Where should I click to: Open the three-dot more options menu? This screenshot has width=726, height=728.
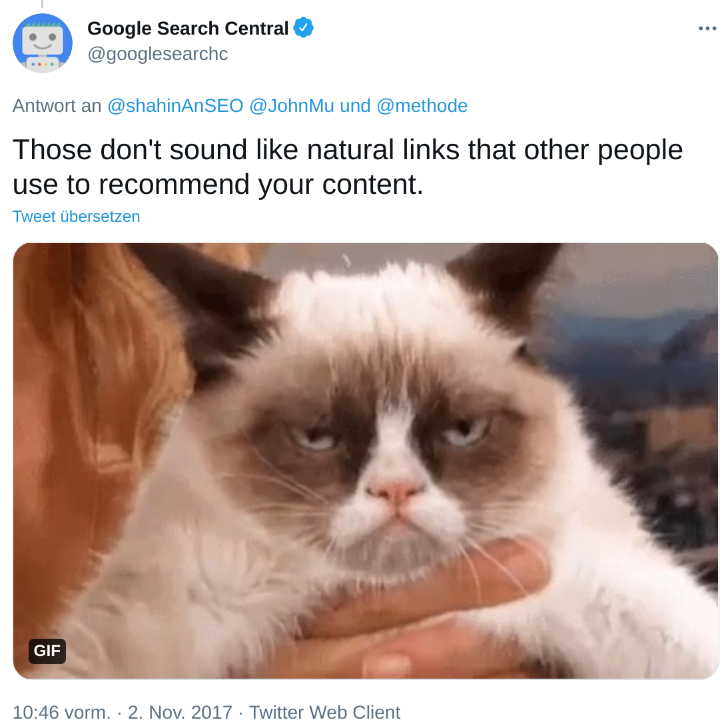[x=707, y=29]
